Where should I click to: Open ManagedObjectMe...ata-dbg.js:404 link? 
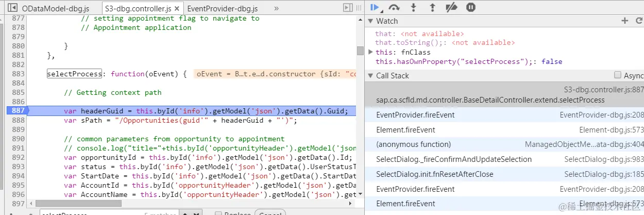584,144
